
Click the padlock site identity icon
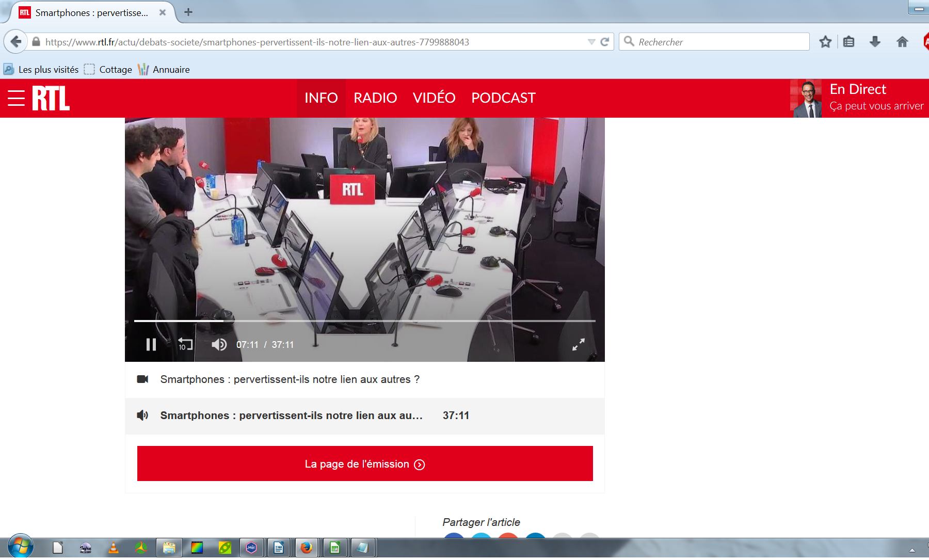36,42
